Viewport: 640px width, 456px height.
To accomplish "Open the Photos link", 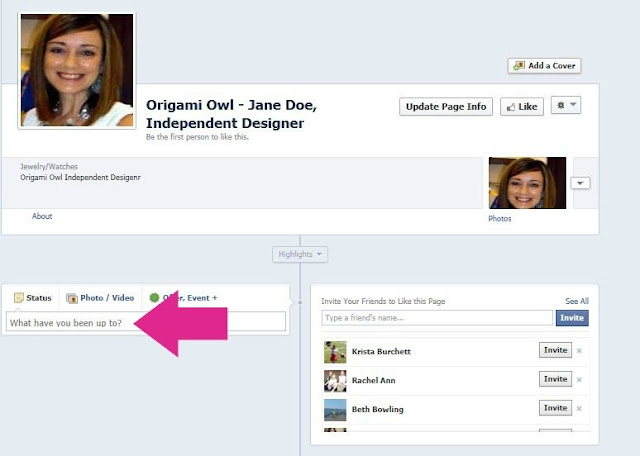I will [500, 219].
